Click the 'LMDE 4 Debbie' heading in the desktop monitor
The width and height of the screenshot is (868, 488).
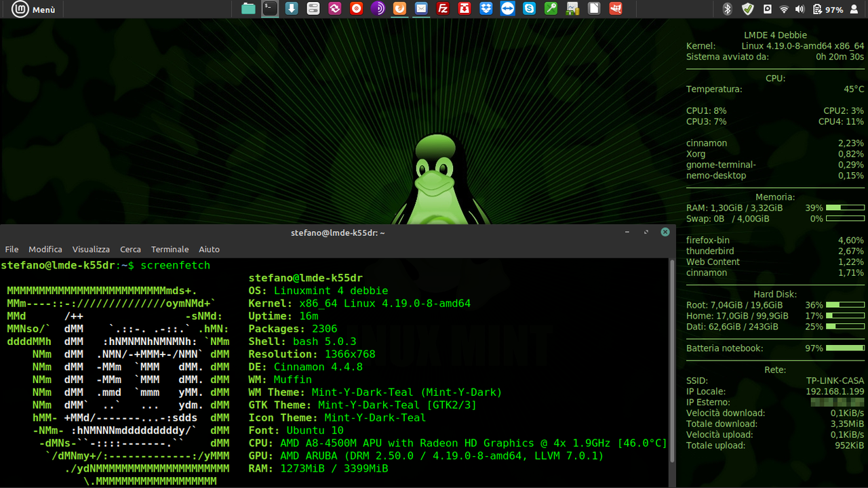point(775,35)
